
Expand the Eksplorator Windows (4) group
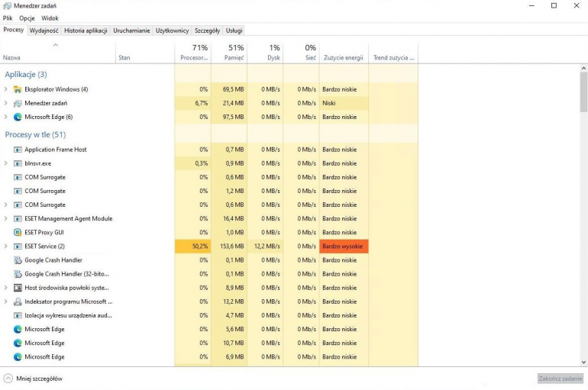coord(5,89)
